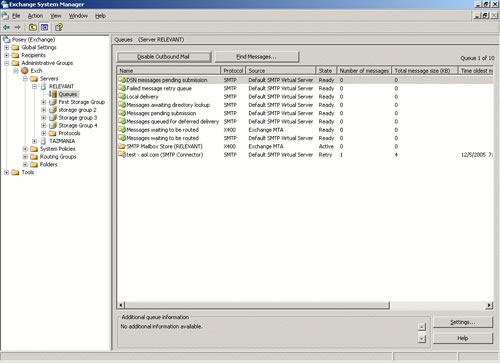Collapse the Servers node

tap(25, 79)
